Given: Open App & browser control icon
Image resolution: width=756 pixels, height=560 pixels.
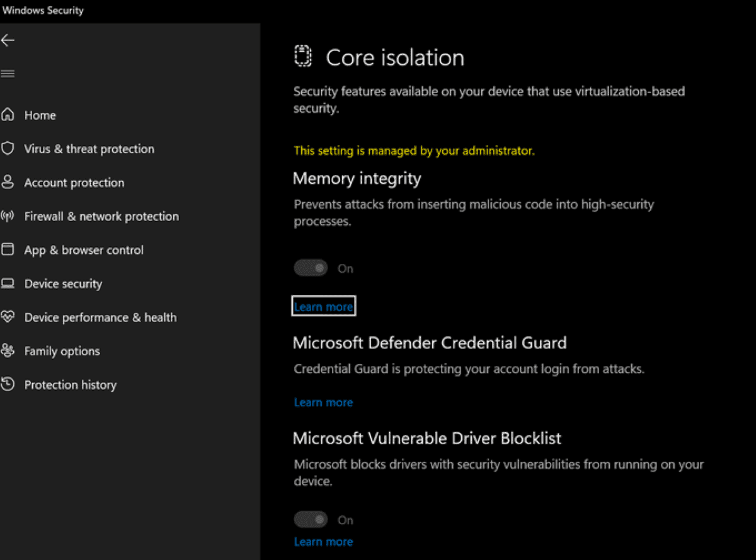Looking at the screenshot, I should 9,249.
